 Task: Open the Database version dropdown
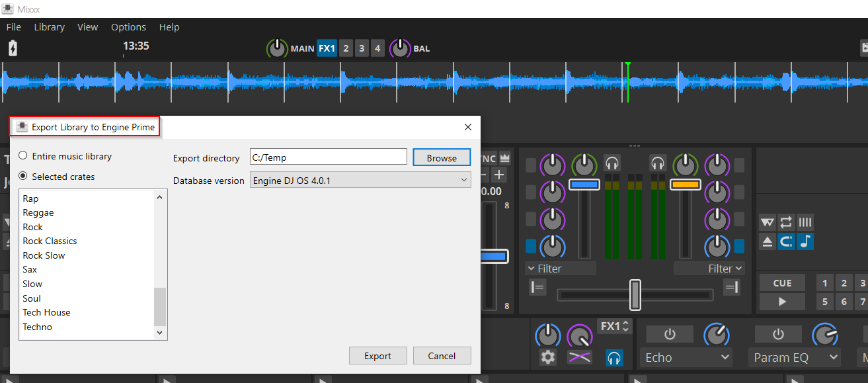pos(360,180)
